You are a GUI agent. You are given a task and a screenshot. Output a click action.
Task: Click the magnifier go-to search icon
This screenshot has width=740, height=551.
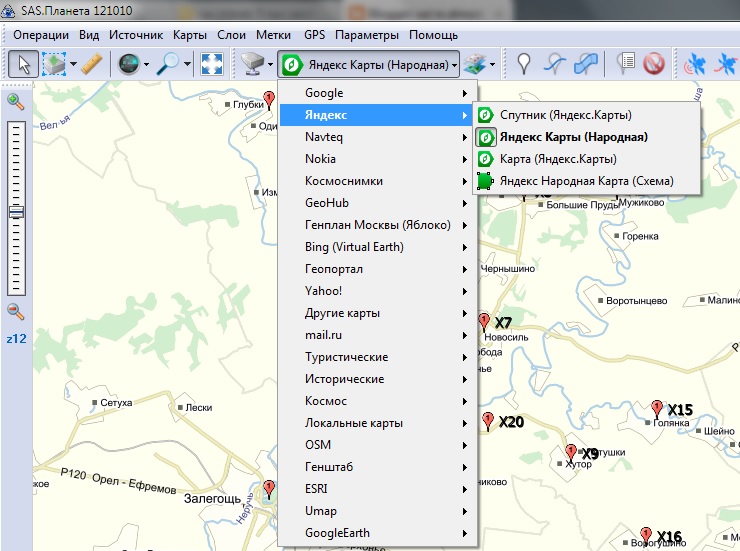(x=168, y=64)
